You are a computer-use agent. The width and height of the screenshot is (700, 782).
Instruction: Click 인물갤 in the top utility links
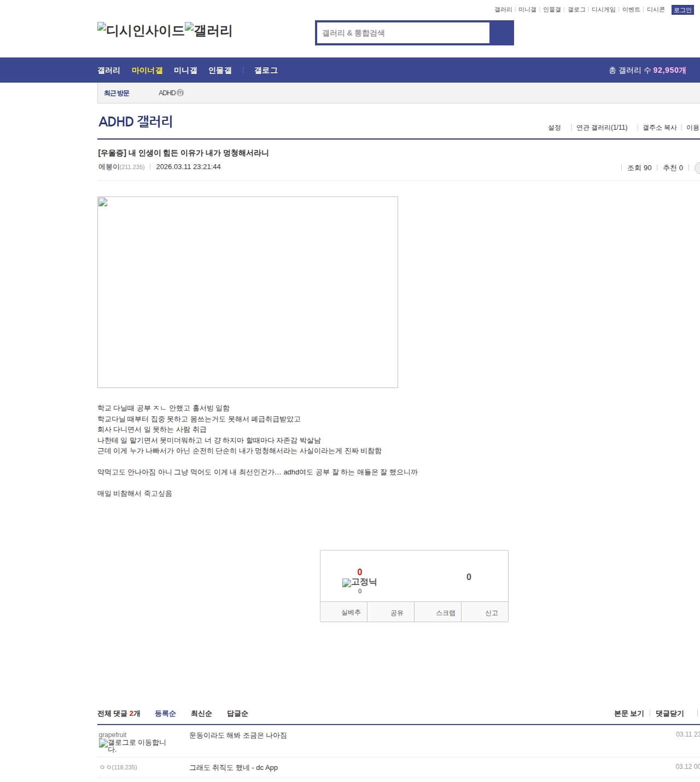[552, 10]
